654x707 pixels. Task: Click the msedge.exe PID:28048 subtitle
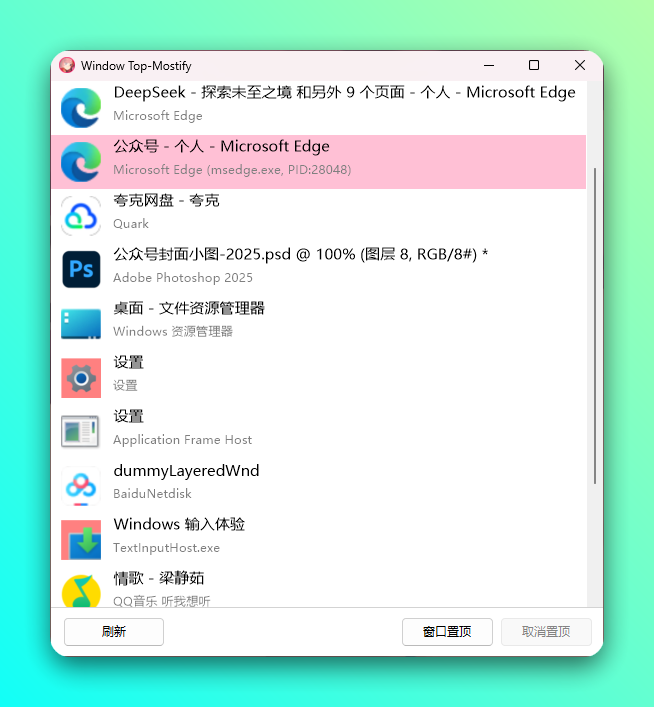(x=232, y=170)
